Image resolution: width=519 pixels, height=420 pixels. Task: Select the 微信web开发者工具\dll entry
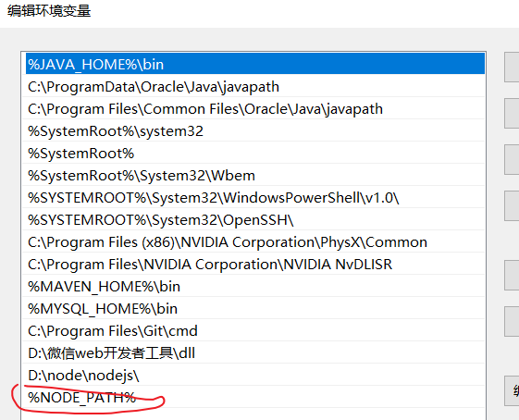(x=254, y=352)
